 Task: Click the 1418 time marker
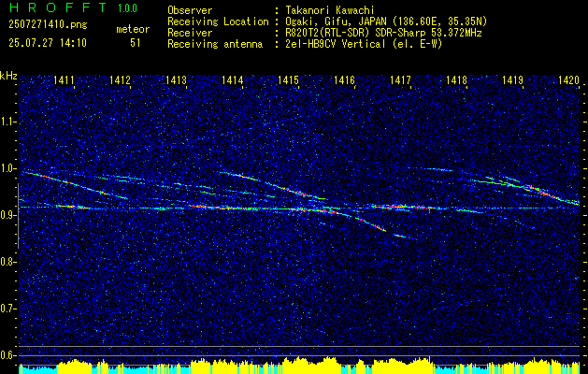pos(457,80)
